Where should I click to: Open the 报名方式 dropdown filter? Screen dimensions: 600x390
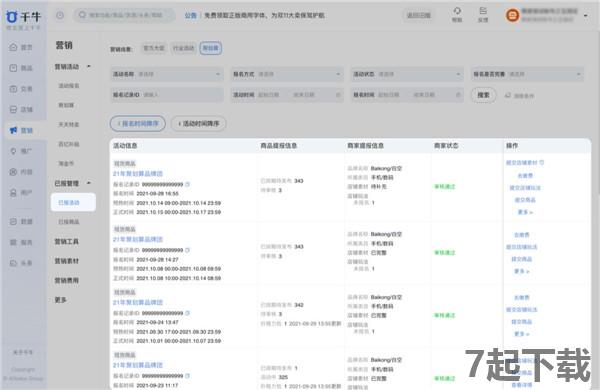tap(287, 74)
